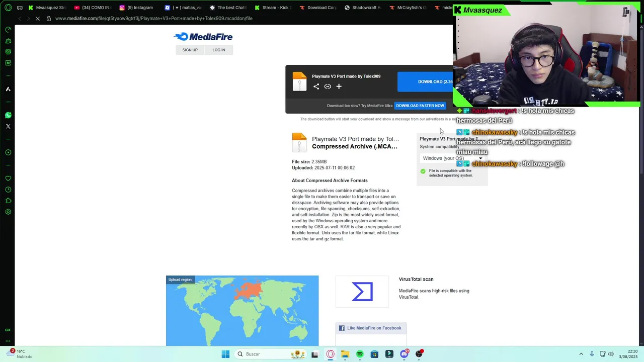The height and width of the screenshot is (362, 644).
Task: Click the blue DOWNLOAD button
Action: pyautogui.click(x=425, y=82)
